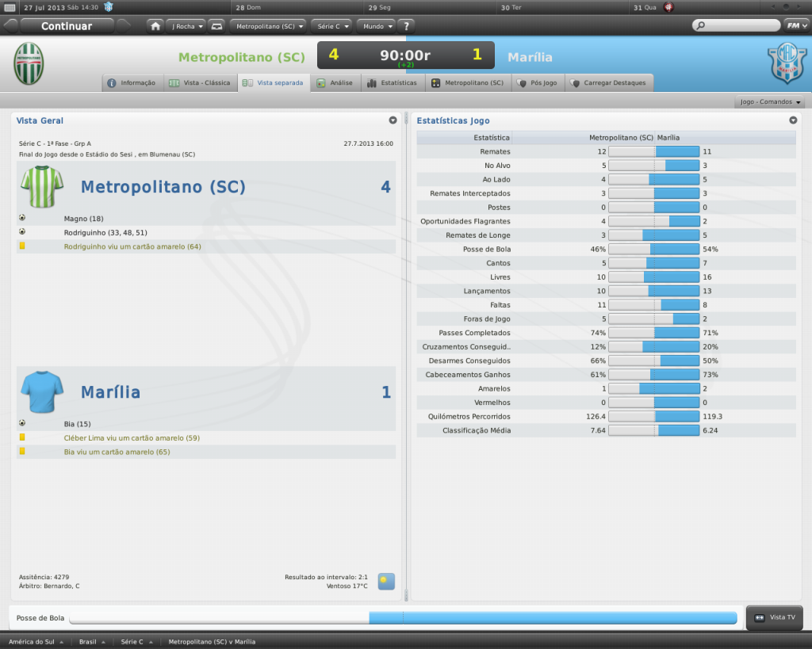Image resolution: width=812 pixels, height=649 pixels.
Task: Click the Metropolitano club crest
Action: pos(29,63)
